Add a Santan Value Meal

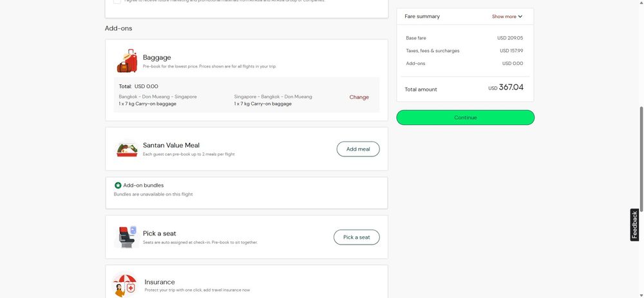358,149
